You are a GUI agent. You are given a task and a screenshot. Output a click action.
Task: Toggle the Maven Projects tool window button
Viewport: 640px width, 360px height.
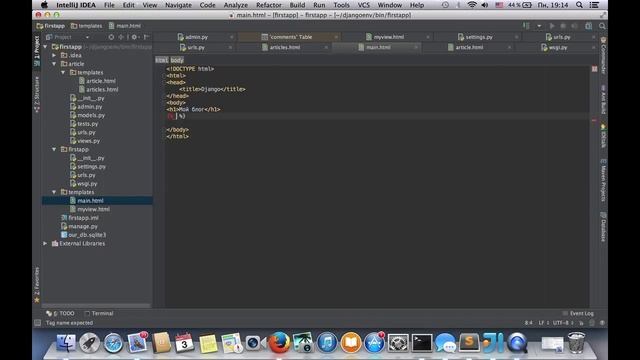click(x=603, y=180)
